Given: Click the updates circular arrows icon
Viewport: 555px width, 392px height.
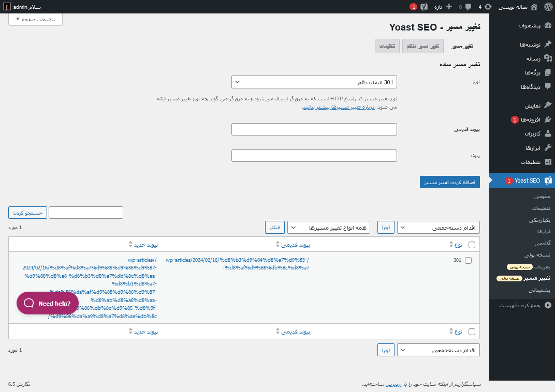Looking at the screenshot, I should (488, 7).
